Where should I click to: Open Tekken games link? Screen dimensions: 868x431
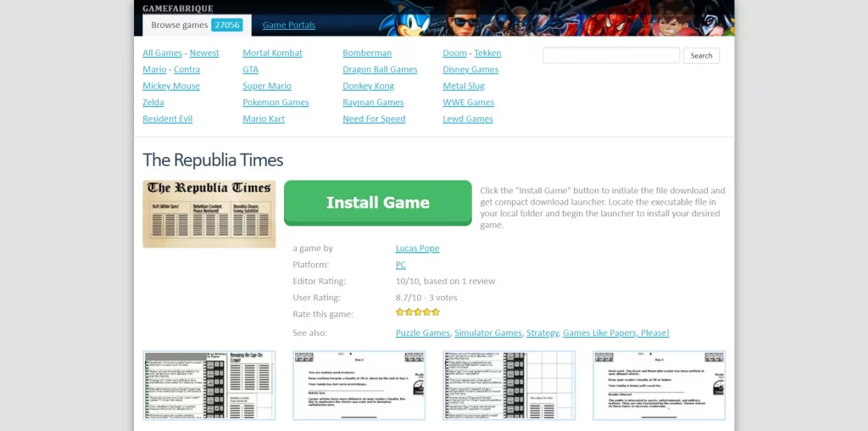pyautogui.click(x=487, y=53)
